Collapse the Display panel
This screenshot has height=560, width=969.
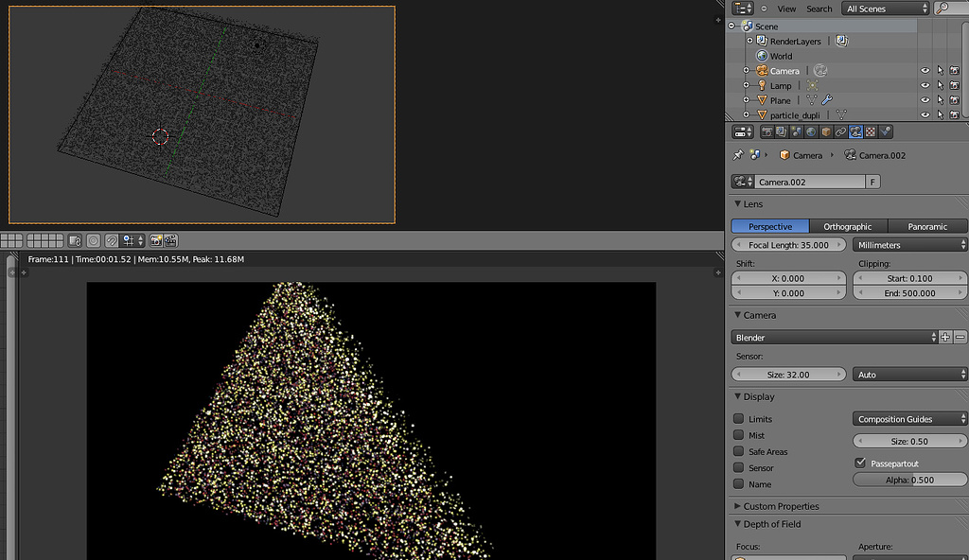point(737,396)
